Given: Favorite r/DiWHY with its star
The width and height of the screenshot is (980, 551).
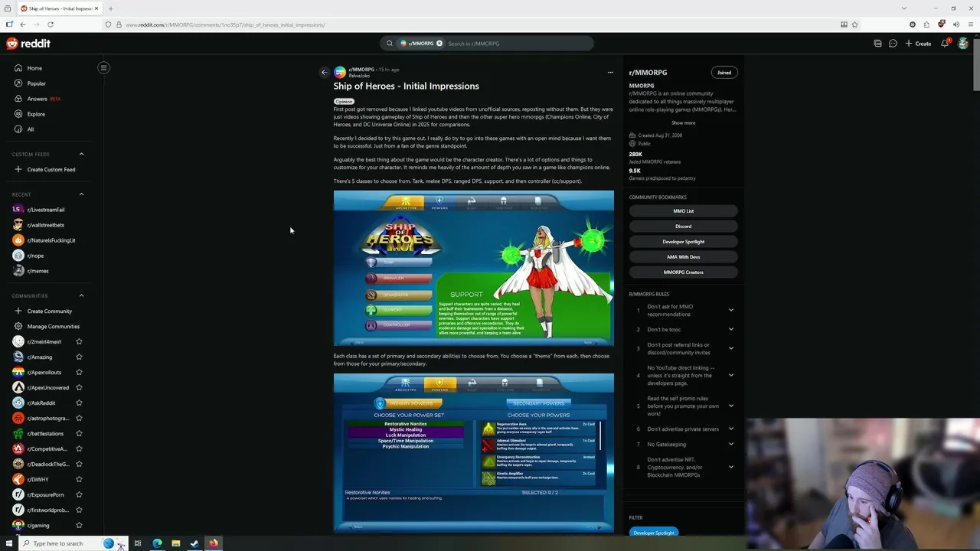Looking at the screenshot, I should 79,479.
